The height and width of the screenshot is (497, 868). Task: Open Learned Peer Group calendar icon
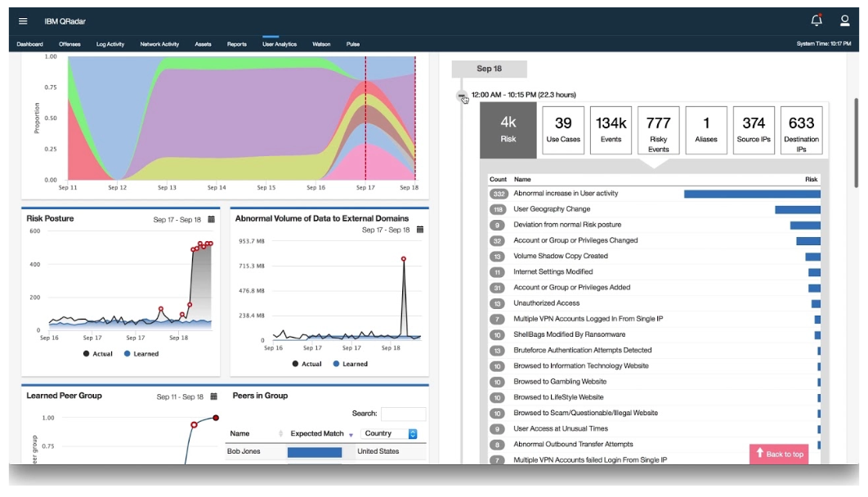tap(214, 396)
